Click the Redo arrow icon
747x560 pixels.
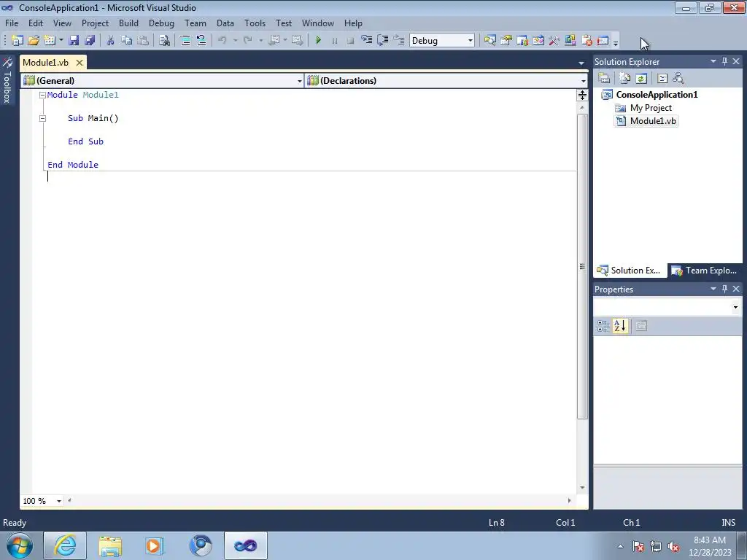248,41
